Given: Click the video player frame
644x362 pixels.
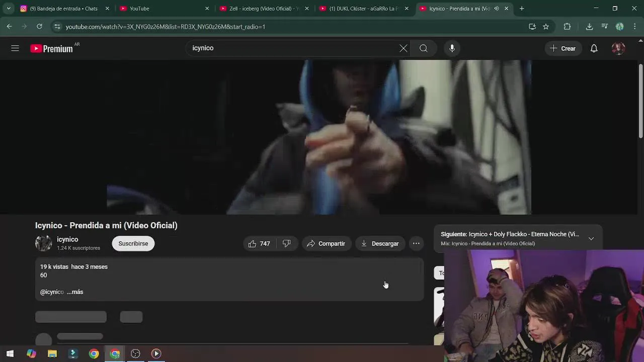Looking at the screenshot, I should tap(319, 137).
